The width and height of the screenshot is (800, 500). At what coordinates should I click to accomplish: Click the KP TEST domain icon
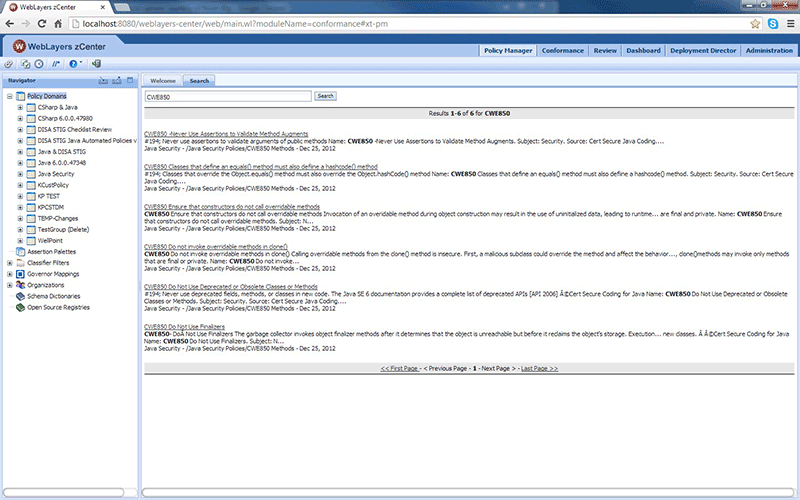click(31, 196)
